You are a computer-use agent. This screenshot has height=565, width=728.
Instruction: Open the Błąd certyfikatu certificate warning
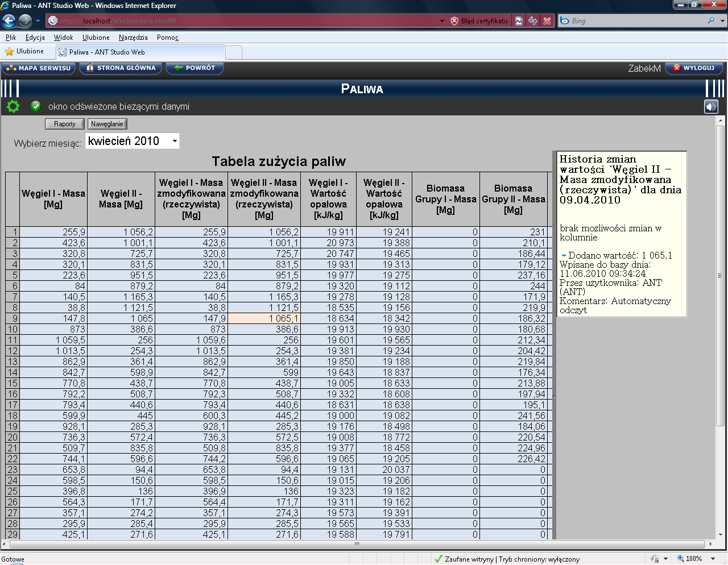pyautogui.click(x=479, y=21)
